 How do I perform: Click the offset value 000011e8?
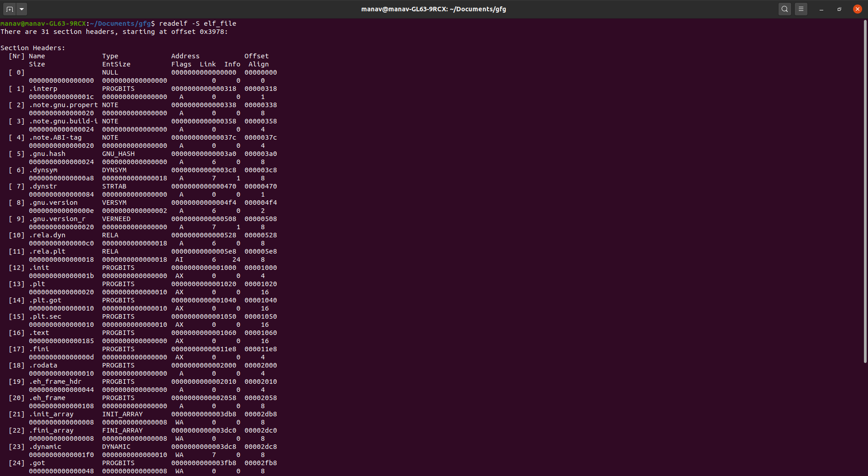point(261,349)
